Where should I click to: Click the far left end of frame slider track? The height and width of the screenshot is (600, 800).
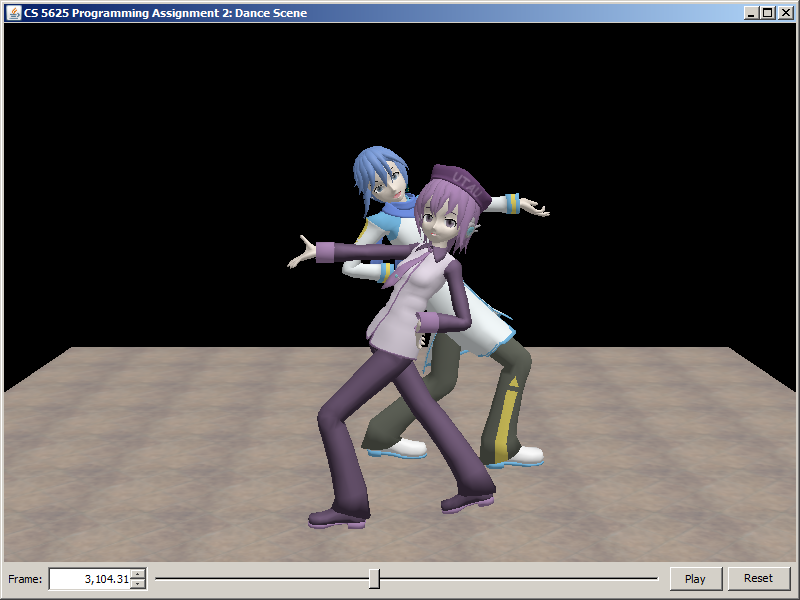point(157,578)
